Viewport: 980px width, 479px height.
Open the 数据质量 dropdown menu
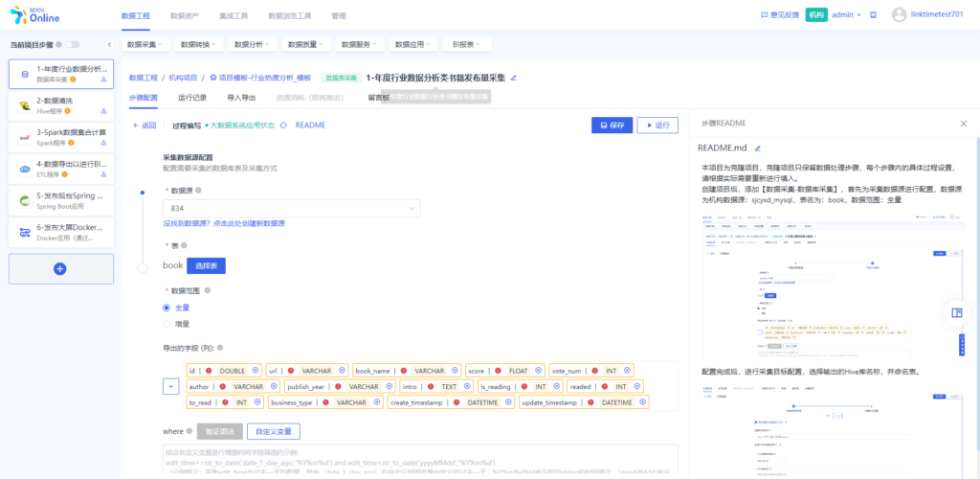coord(305,44)
